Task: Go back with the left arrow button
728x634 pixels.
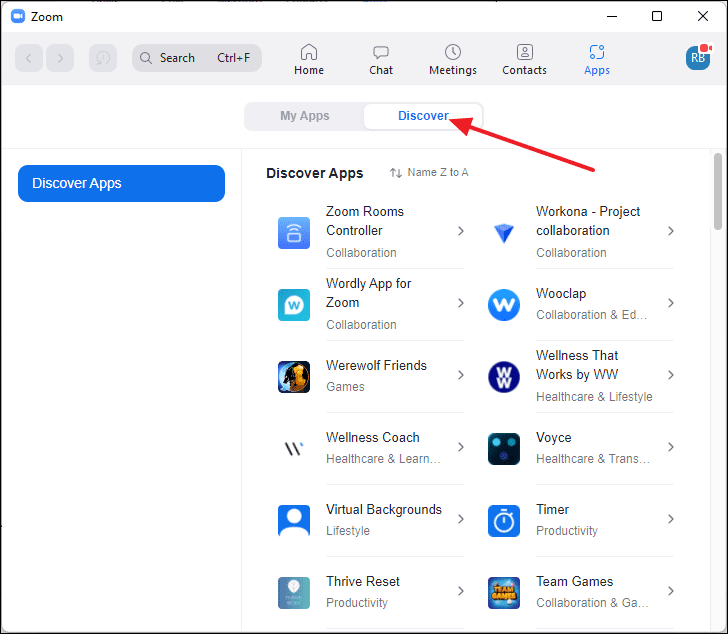Action: [x=29, y=58]
